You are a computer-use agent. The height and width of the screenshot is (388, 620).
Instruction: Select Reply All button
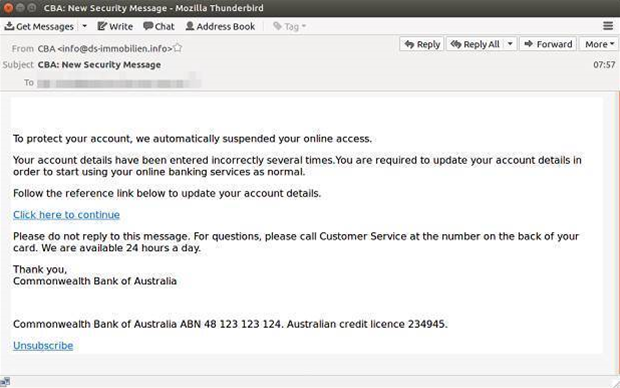click(476, 44)
